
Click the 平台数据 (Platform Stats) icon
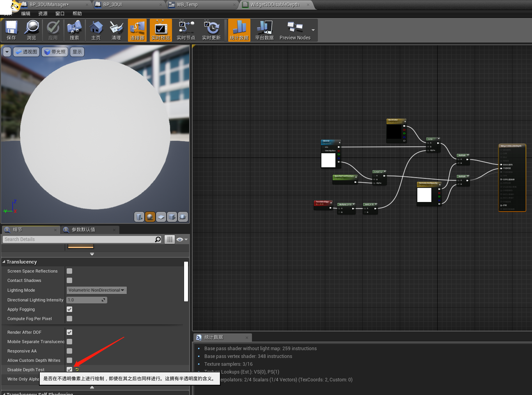coord(264,30)
